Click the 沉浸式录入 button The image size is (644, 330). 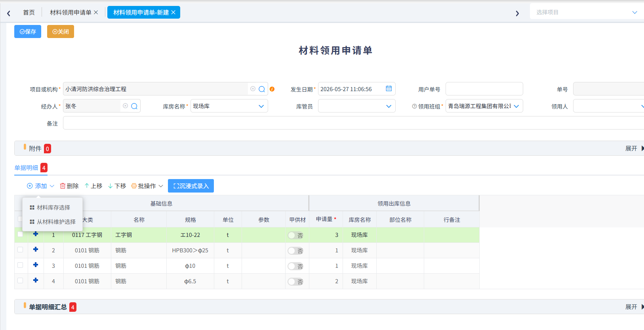tap(191, 186)
